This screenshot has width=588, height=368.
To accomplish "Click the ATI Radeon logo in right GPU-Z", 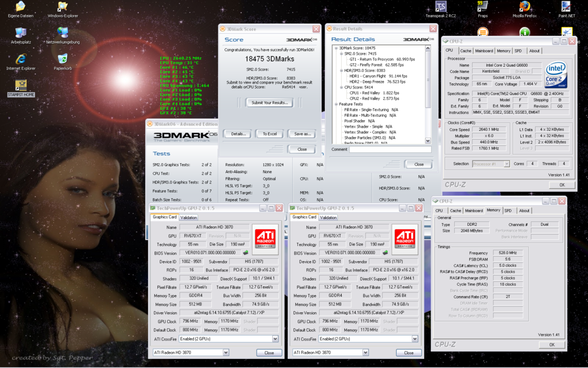I will pyautogui.click(x=405, y=239).
